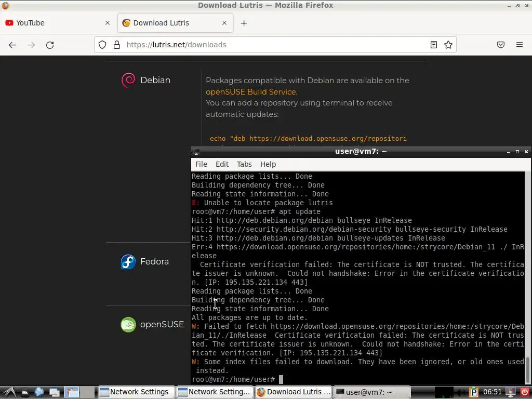The height and width of the screenshot is (399, 532).
Task: Open the network monitor tray icon
Action: (x=511, y=392)
